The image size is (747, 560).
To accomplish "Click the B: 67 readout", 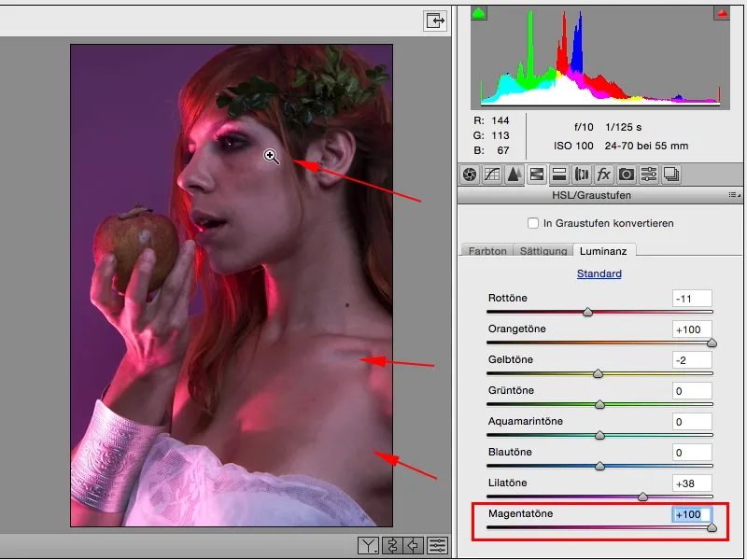I will tap(491, 150).
